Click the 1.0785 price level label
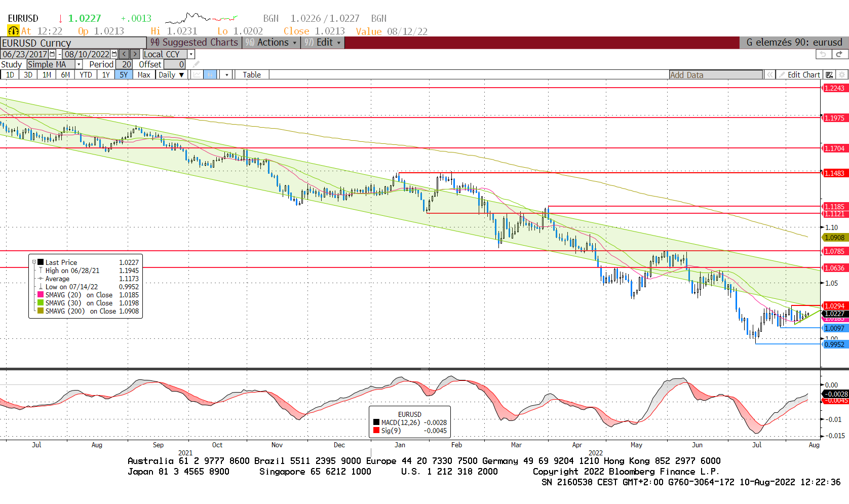This screenshot has width=849, height=504. 835,251
